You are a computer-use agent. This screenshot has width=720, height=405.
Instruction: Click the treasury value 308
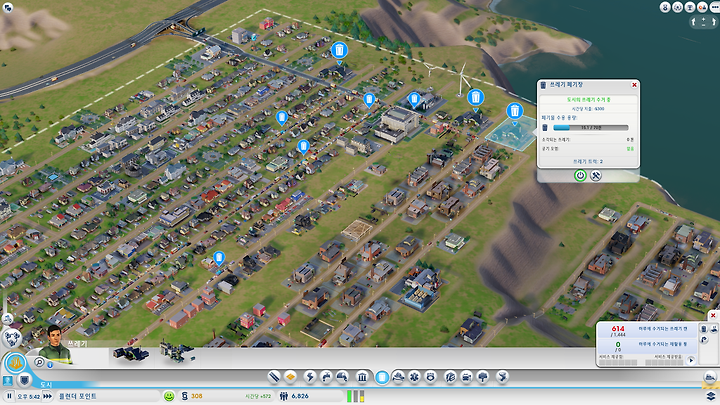pos(197,396)
